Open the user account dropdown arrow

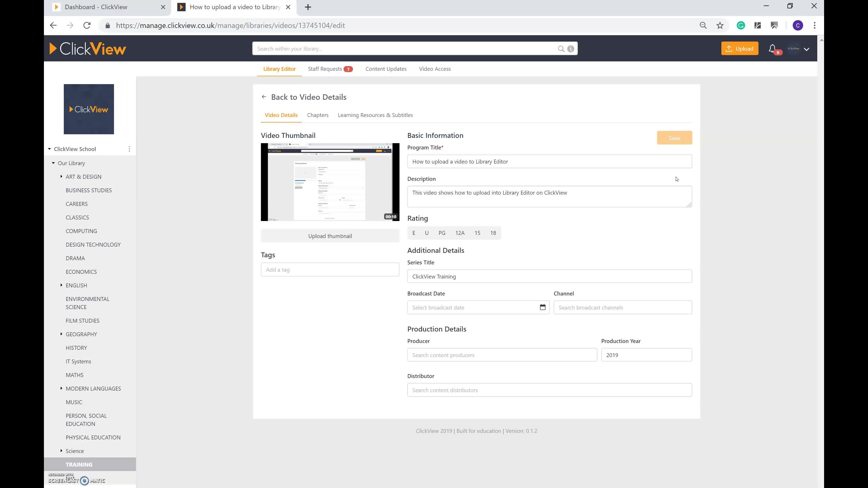click(x=807, y=49)
